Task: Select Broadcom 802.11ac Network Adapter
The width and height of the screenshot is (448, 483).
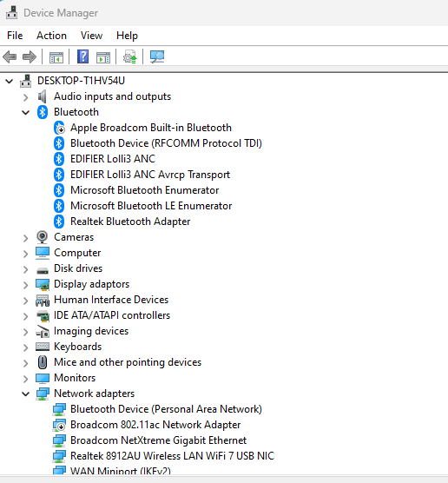Action: click(x=155, y=425)
